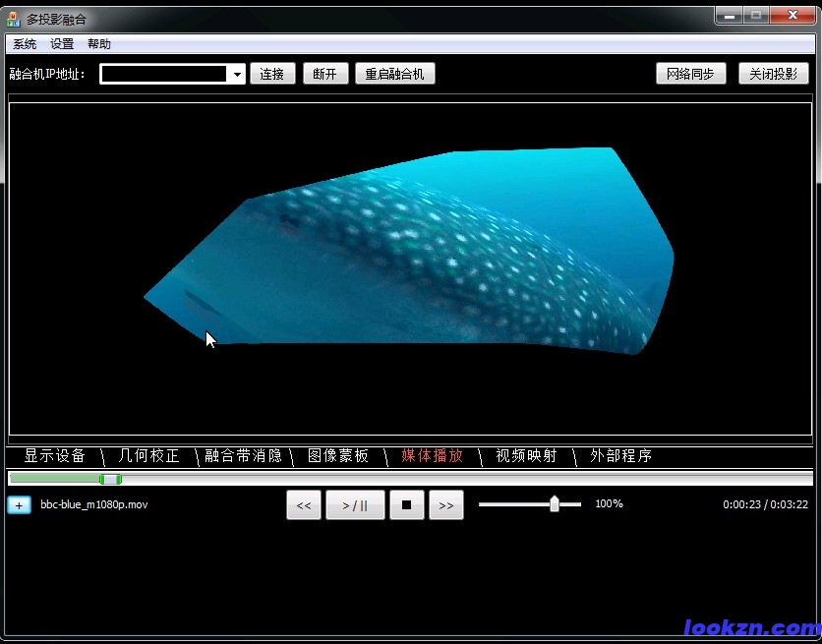The image size is (822, 644).
Task: Open the 设置 menu
Action: point(62,44)
